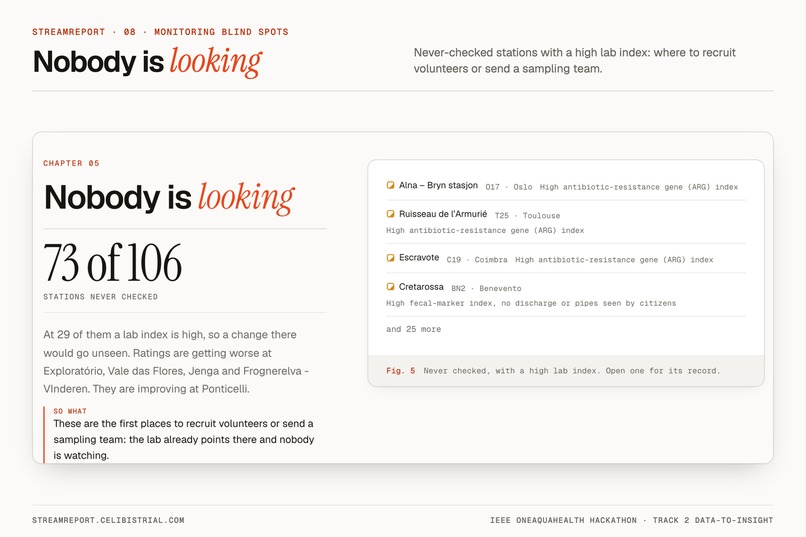Click the icon beside Ruisseau de l'Armurié
Image resolution: width=806 pixels, height=537 pixels.
tap(390, 214)
